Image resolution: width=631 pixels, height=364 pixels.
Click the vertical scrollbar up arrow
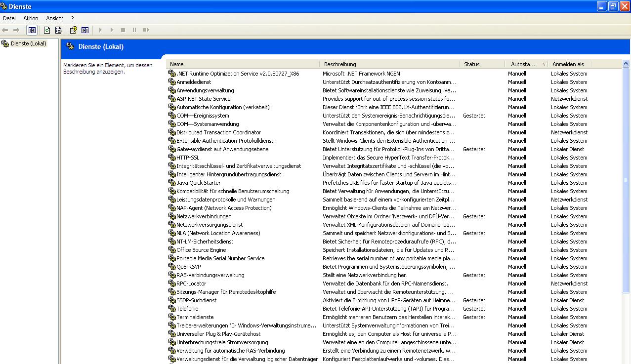coord(626,64)
